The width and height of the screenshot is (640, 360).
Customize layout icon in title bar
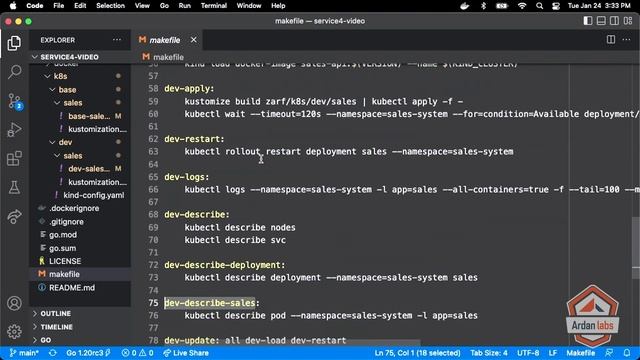[628, 21]
